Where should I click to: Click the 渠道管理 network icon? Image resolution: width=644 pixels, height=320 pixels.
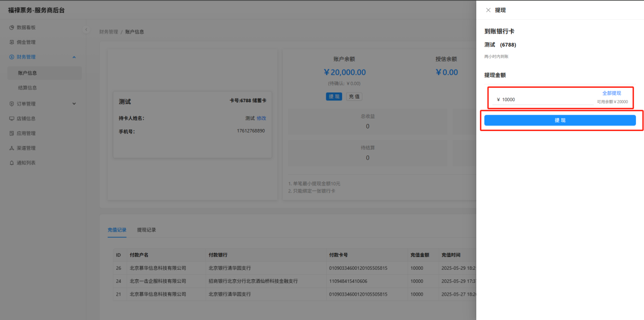pyautogui.click(x=12, y=148)
